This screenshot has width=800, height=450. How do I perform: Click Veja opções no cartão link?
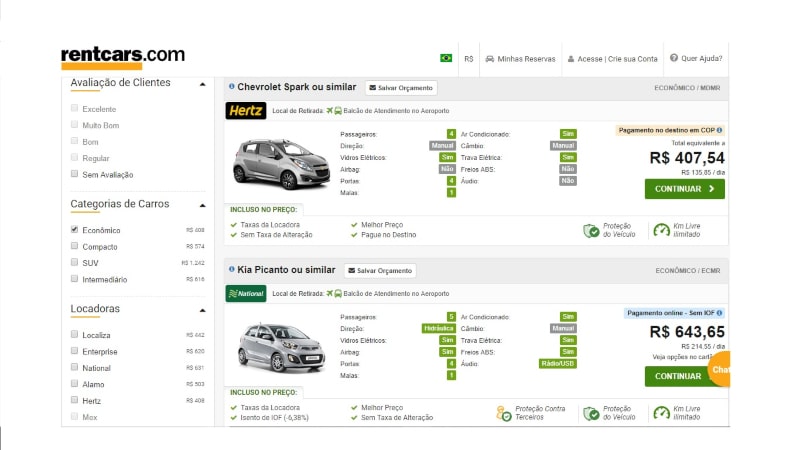coord(684,357)
